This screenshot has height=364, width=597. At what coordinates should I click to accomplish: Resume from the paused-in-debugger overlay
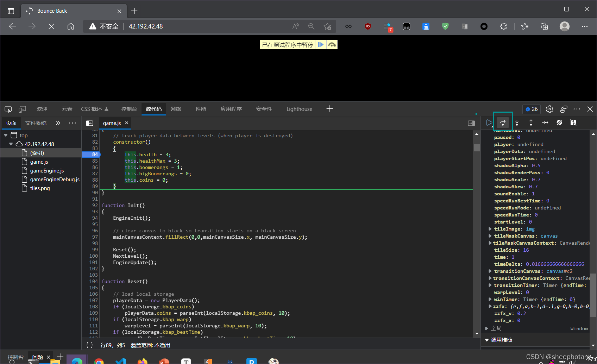pyautogui.click(x=321, y=45)
